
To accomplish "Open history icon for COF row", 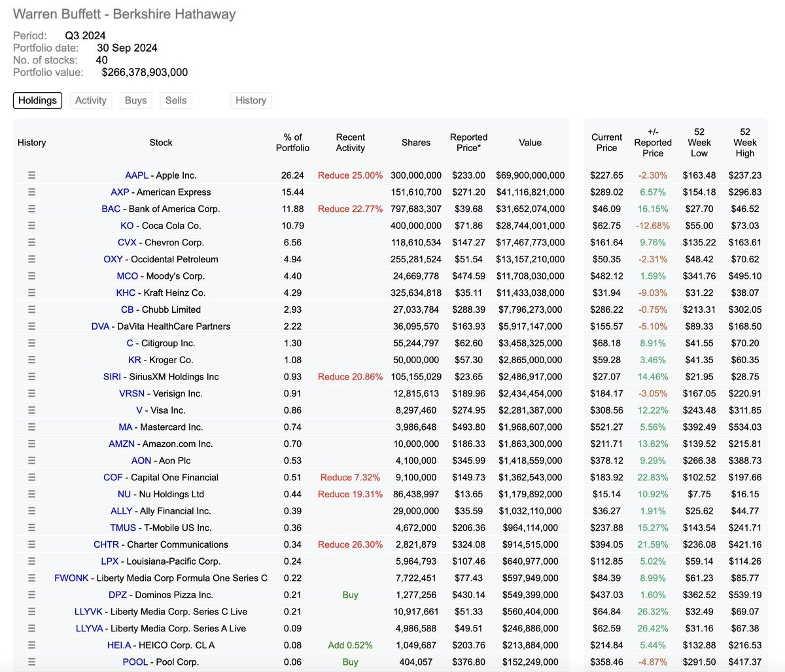I will [31, 478].
